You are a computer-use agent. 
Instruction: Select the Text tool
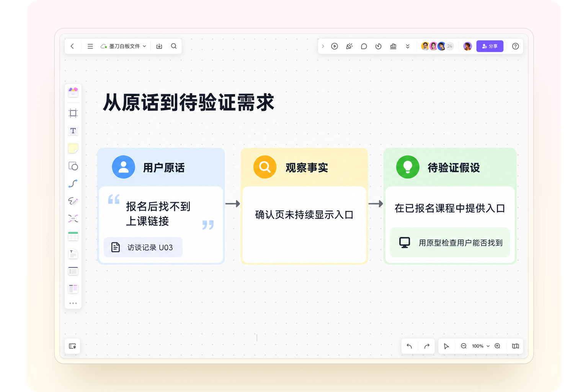[73, 131]
